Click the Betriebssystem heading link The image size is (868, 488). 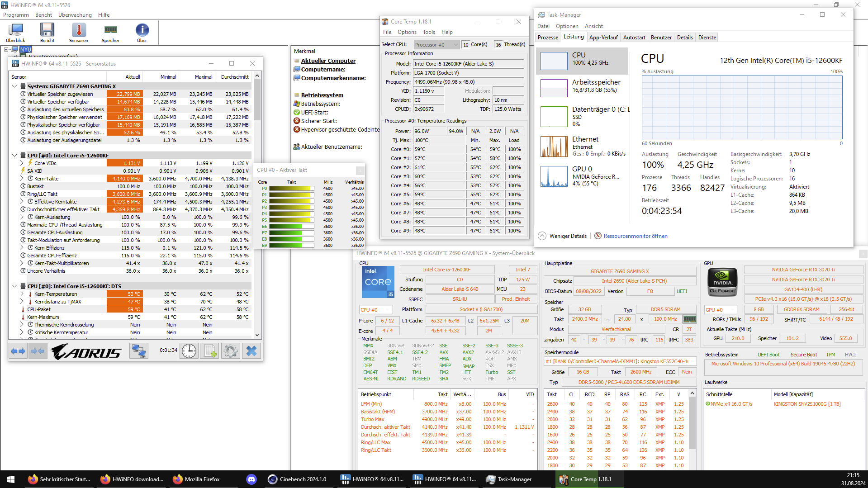pos(322,95)
